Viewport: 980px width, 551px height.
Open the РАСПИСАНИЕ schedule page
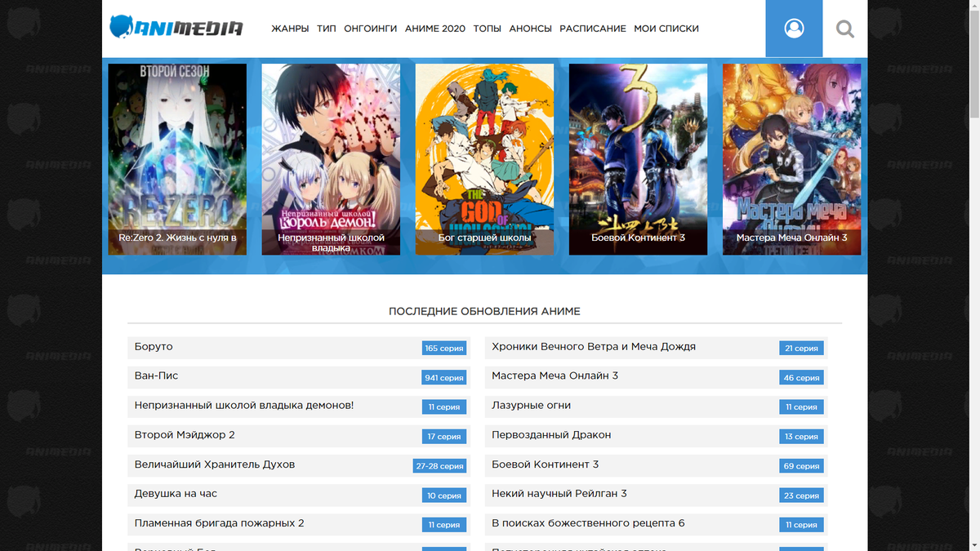[593, 28]
